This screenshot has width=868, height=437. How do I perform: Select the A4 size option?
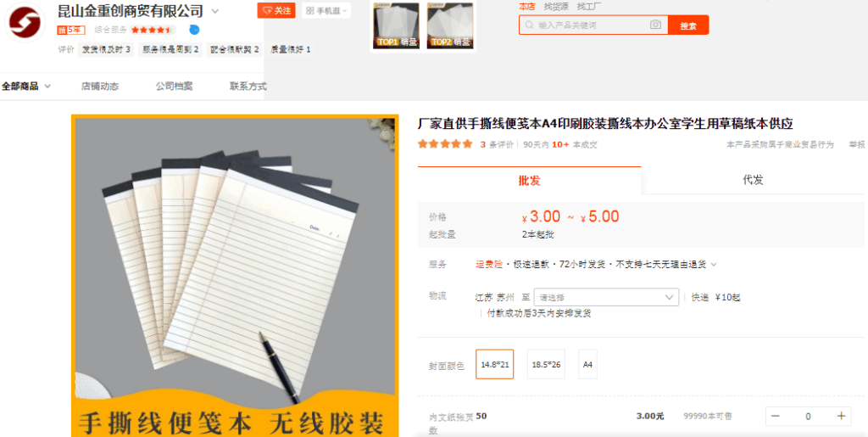(587, 364)
